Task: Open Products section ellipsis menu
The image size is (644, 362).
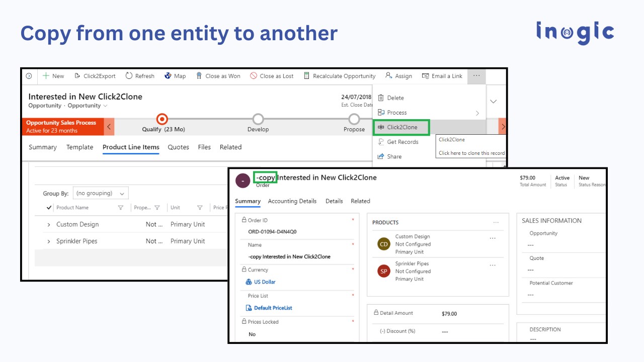Action: pos(496,222)
